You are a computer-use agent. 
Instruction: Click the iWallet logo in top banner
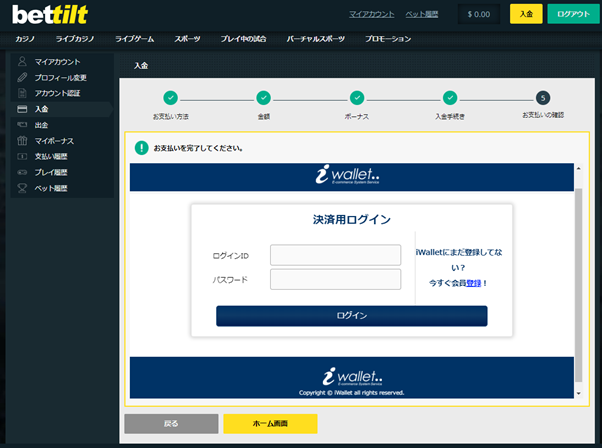coord(347,175)
